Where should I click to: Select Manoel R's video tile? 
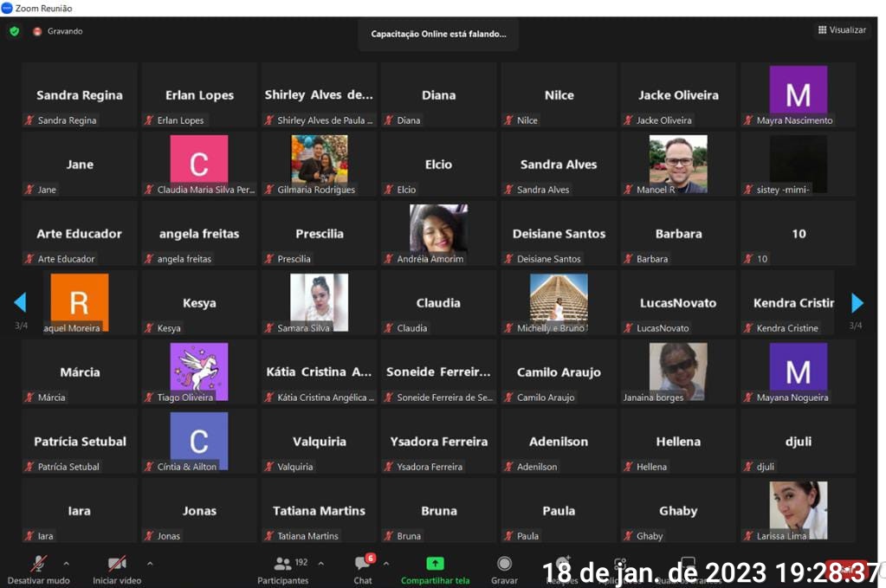[x=678, y=164]
